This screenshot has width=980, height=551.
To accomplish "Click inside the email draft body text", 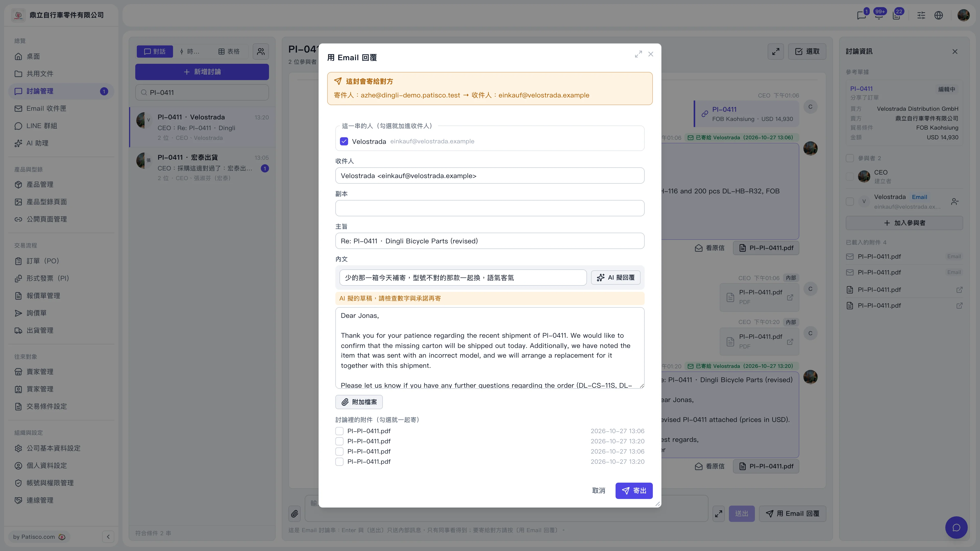I will 490,348.
